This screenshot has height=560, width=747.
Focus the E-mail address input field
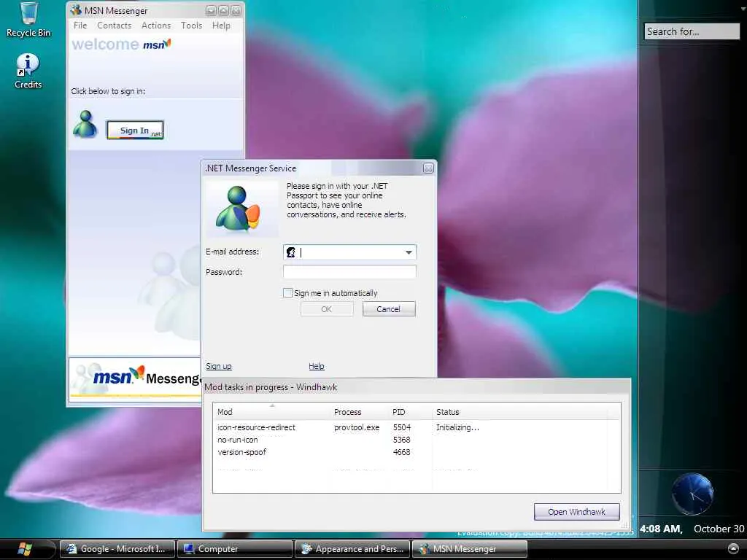click(x=349, y=252)
